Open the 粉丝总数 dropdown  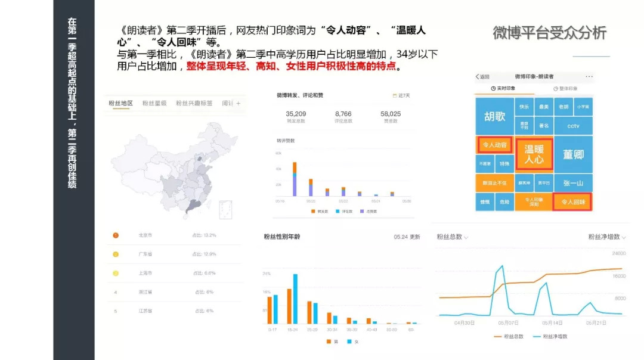452,237
